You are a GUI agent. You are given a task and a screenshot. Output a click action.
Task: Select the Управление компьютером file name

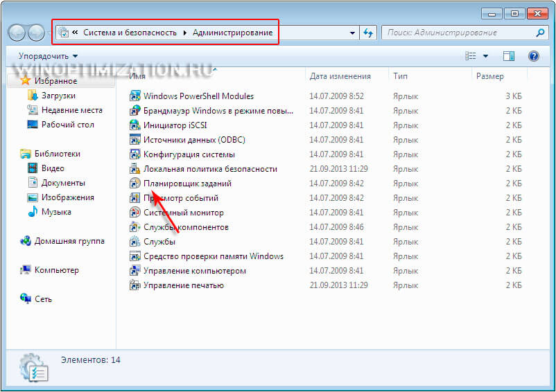coord(195,271)
